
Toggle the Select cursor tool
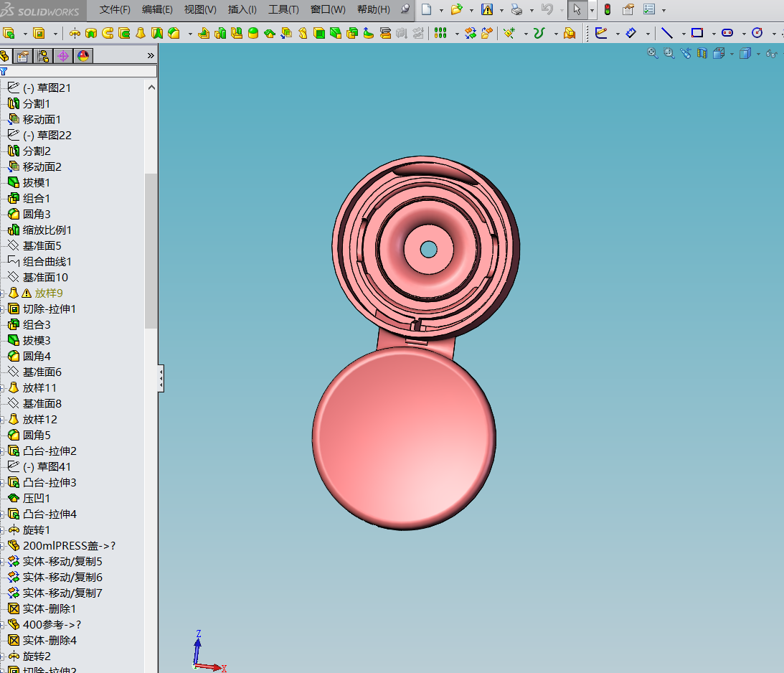point(577,9)
